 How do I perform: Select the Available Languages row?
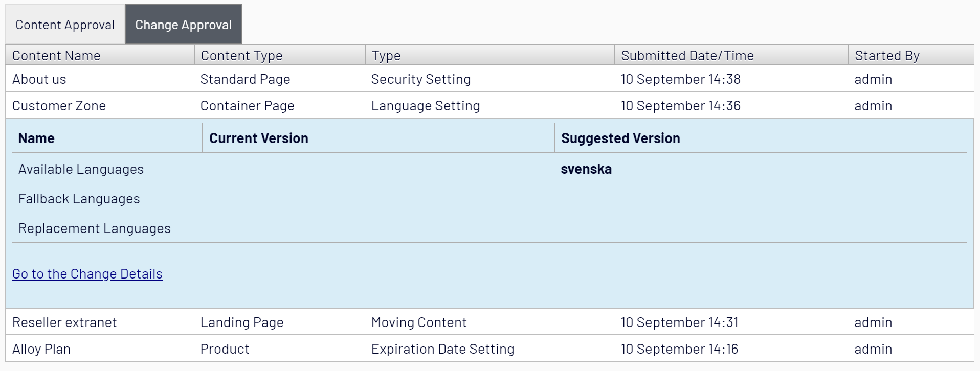coord(81,169)
